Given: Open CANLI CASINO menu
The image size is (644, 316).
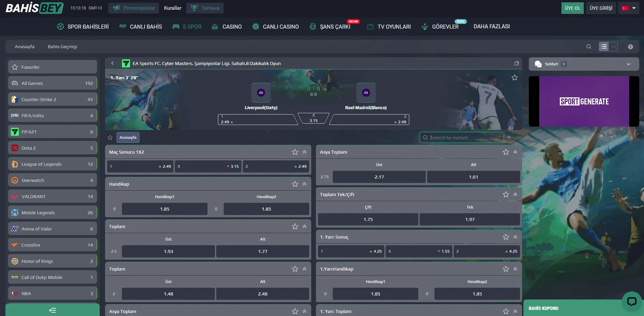Looking at the screenshot, I should 276,27.
